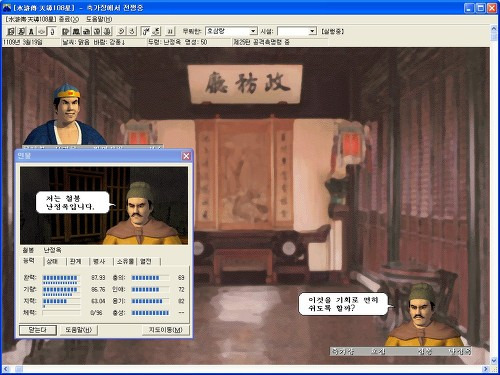
Task: Click the first icon of the second toolbar group
Action: click(x=66, y=31)
